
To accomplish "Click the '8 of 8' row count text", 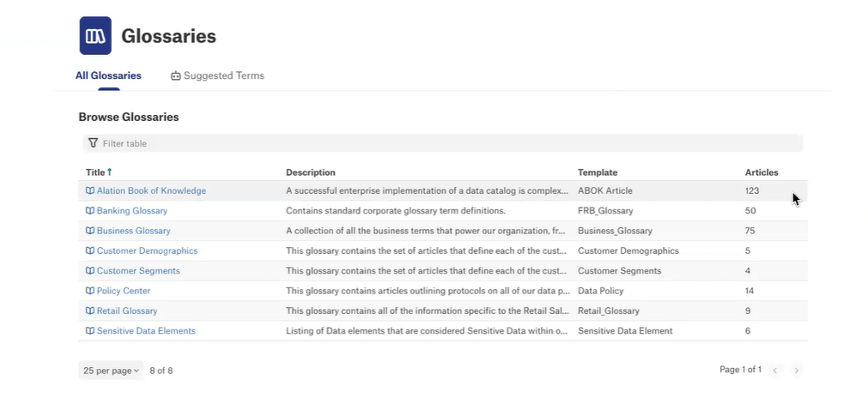I will [x=161, y=371].
